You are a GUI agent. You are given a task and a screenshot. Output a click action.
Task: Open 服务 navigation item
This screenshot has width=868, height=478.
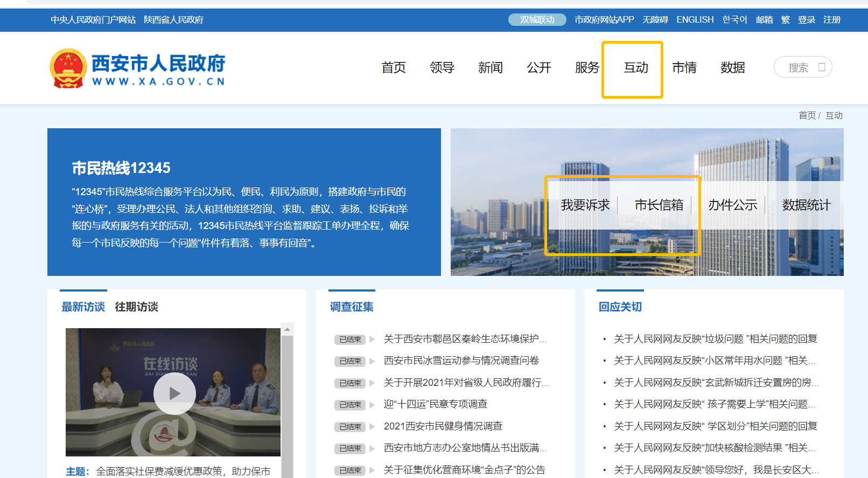[587, 67]
